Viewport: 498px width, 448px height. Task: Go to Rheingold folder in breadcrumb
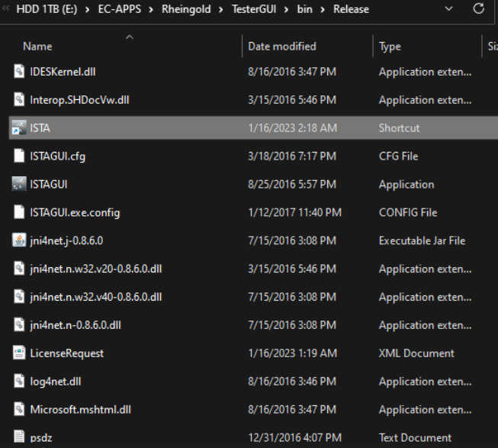186,9
